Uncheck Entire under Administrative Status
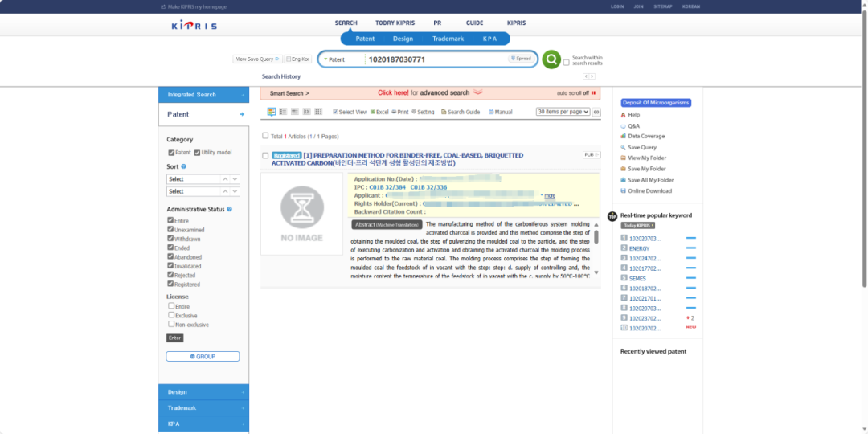 click(171, 220)
